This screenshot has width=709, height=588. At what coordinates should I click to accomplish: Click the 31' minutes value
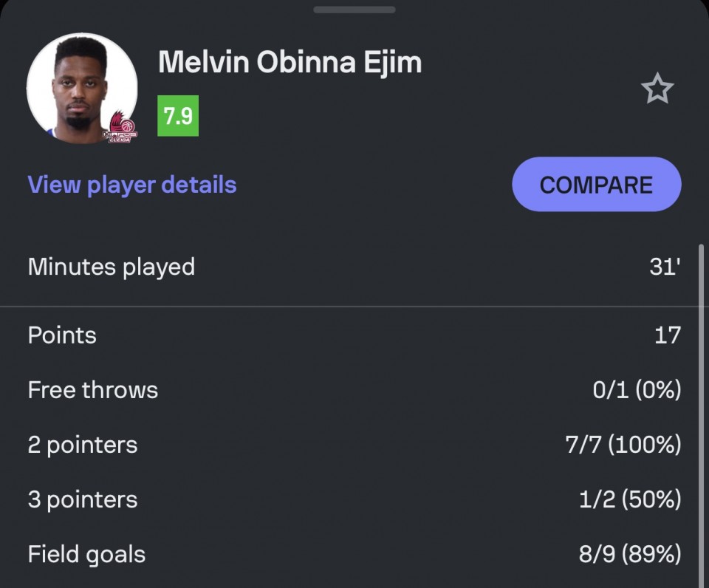point(665,267)
